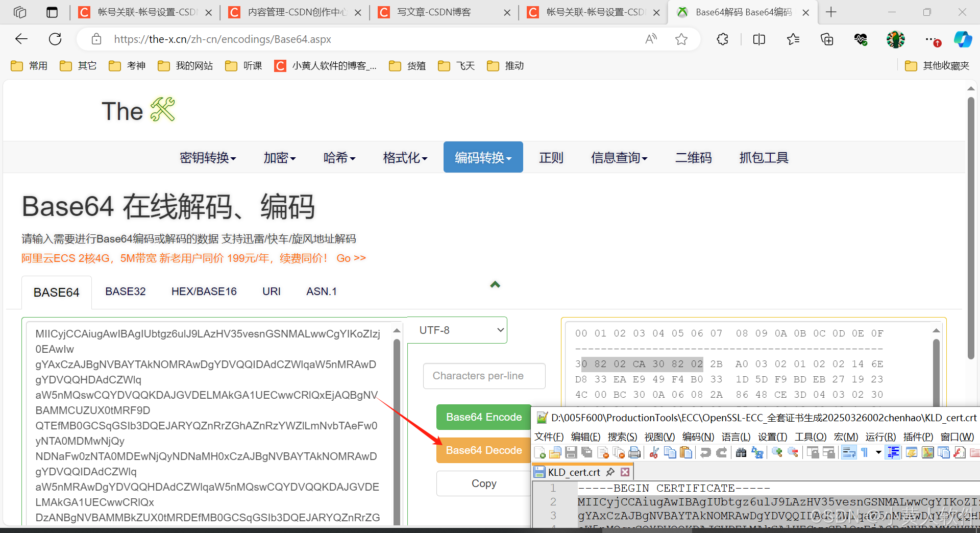Open Collections icon in browser toolbar
Screen dimensions: 980x533
(x=827, y=39)
